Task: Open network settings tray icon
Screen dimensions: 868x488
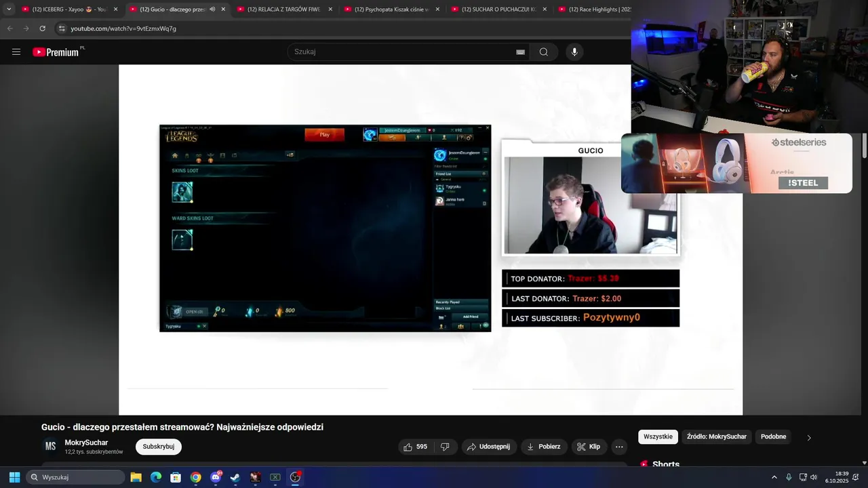Action: pos(803,477)
